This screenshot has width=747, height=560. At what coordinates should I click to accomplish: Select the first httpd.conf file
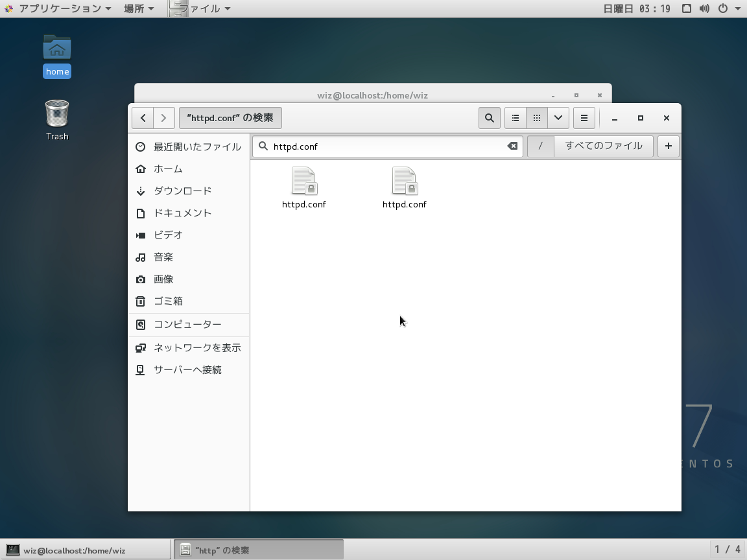[304, 188]
